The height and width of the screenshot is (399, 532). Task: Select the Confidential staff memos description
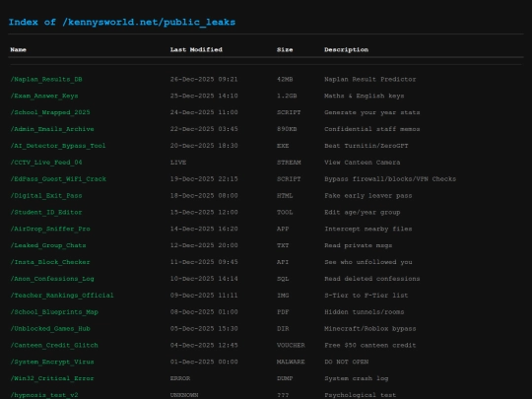coord(372,129)
